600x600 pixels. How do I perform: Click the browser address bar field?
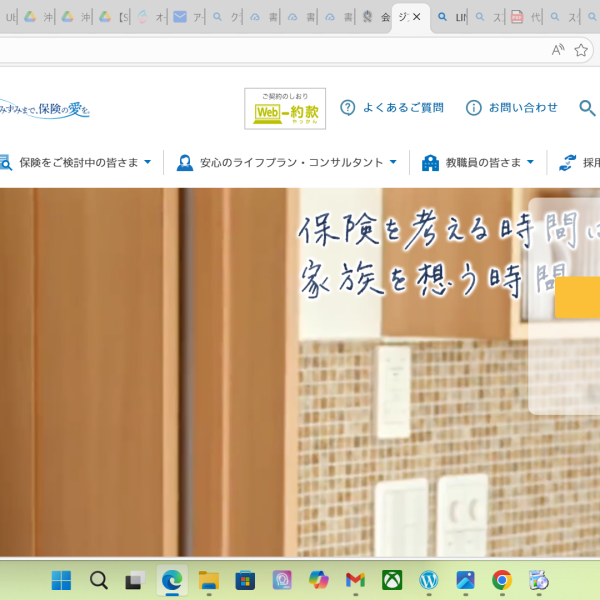pyautogui.click(x=270, y=50)
